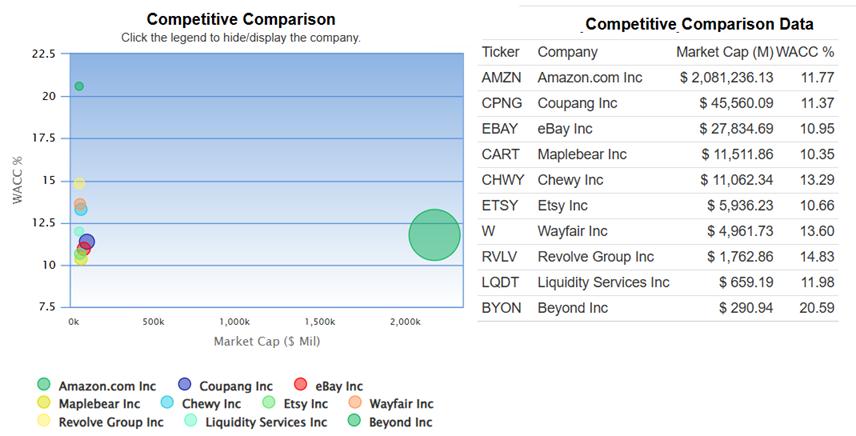The height and width of the screenshot is (436, 856).
Task: Toggle Chewy Inc series using legend text
Action: click(x=211, y=404)
